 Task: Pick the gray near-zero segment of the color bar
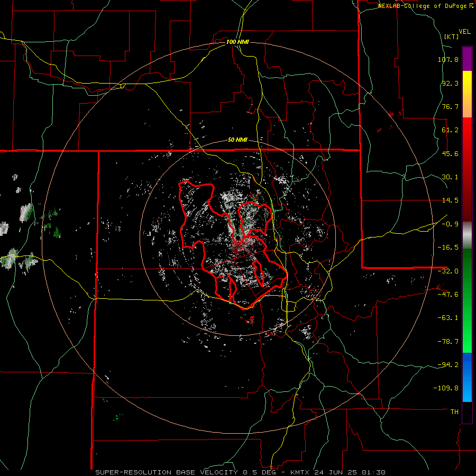(x=467, y=235)
